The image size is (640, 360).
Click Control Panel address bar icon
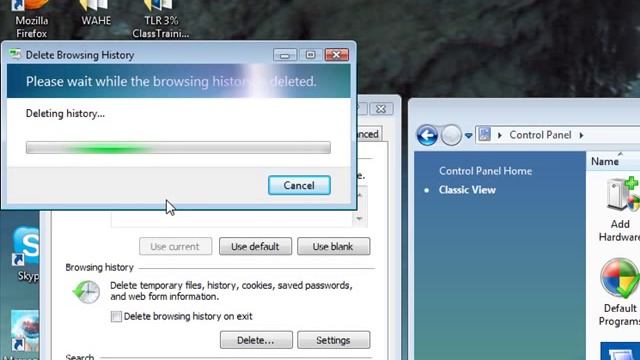(484, 135)
